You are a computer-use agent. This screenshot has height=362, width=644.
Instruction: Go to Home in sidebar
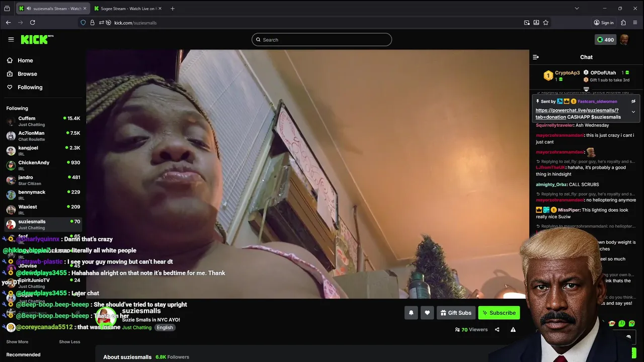coord(25,60)
